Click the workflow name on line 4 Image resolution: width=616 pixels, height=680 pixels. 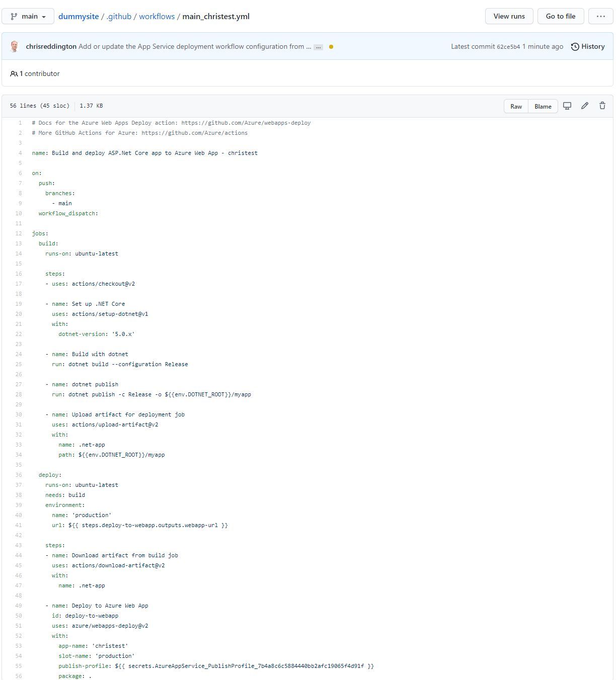(x=155, y=153)
